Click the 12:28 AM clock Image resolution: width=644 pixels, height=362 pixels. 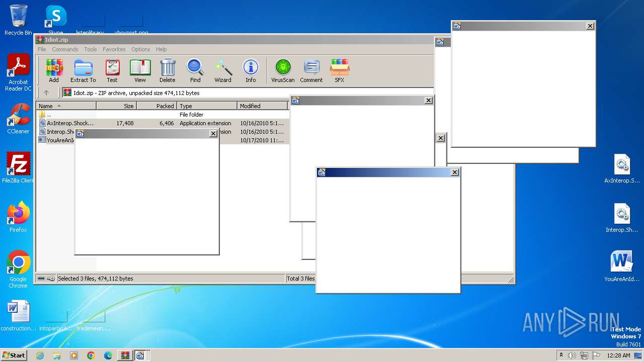pos(618,355)
